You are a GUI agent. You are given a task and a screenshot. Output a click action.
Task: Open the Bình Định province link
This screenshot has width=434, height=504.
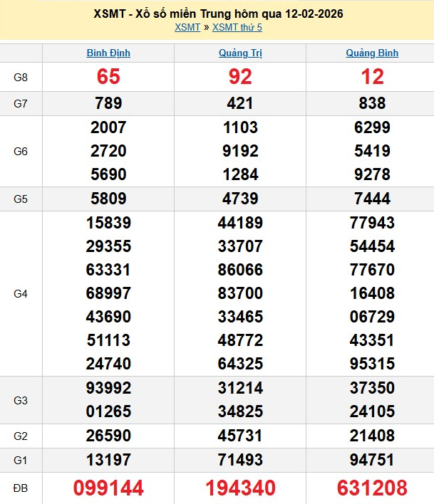108,53
